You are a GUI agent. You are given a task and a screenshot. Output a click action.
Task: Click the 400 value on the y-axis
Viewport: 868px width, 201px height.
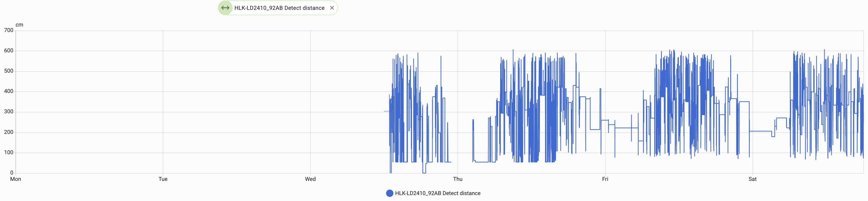9,91
